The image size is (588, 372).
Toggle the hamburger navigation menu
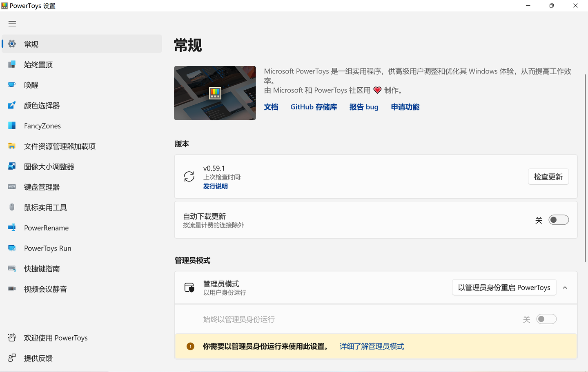12,23
